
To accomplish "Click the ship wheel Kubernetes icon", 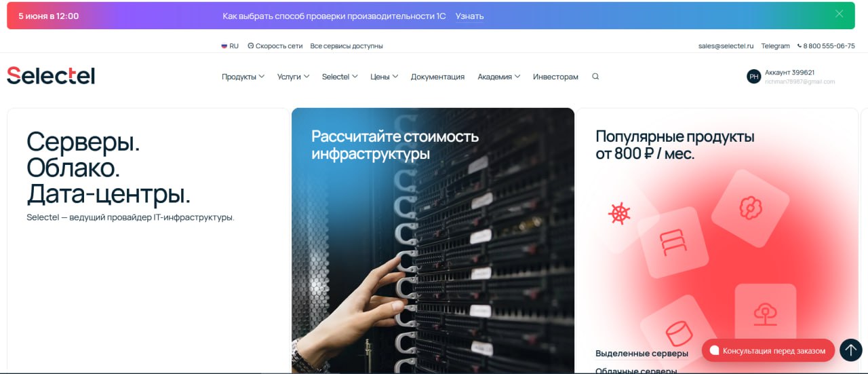I will coord(619,213).
